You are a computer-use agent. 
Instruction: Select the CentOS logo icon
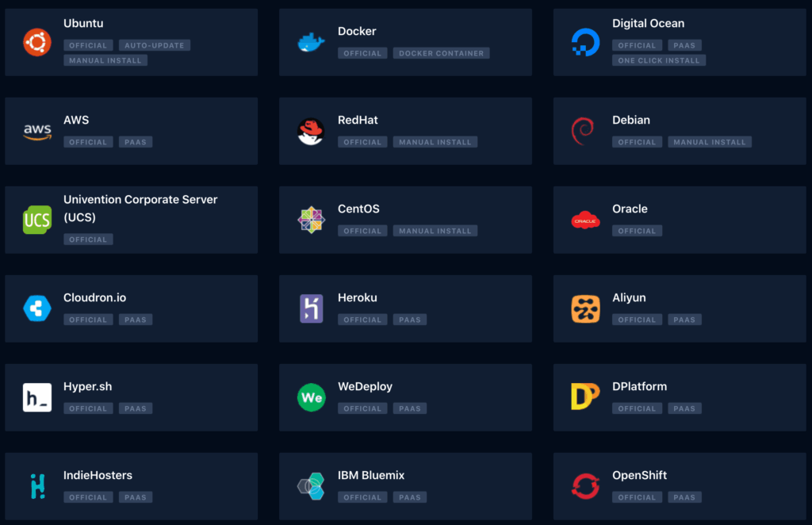click(x=311, y=220)
